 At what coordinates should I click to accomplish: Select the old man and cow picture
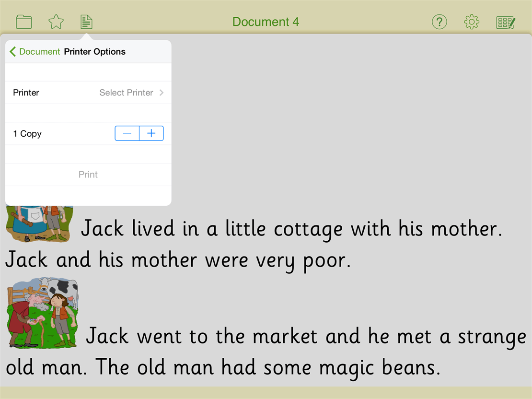point(43,312)
